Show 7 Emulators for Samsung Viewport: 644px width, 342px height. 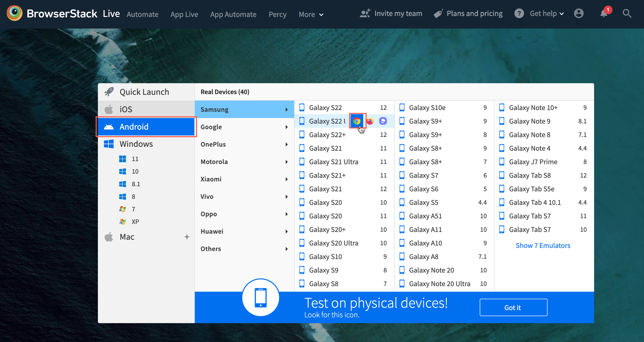[x=543, y=245]
